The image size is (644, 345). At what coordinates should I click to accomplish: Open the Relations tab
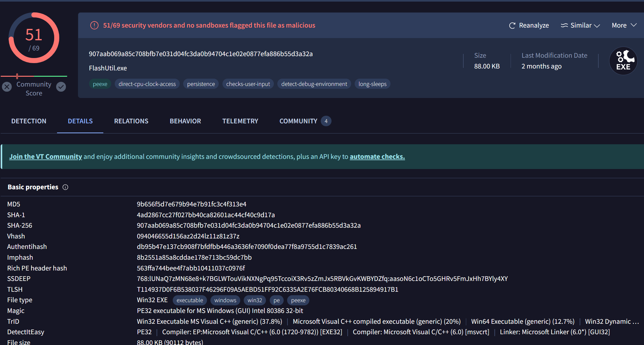pos(131,121)
